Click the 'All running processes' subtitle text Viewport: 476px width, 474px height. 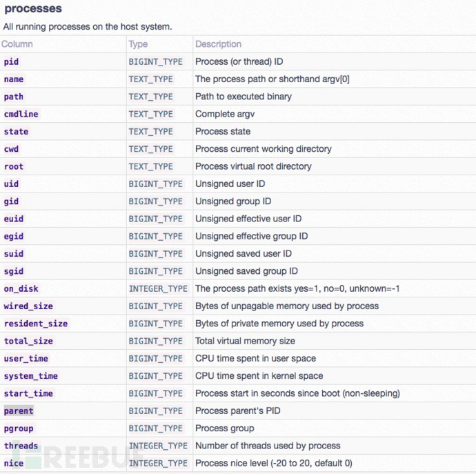point(87,27)
